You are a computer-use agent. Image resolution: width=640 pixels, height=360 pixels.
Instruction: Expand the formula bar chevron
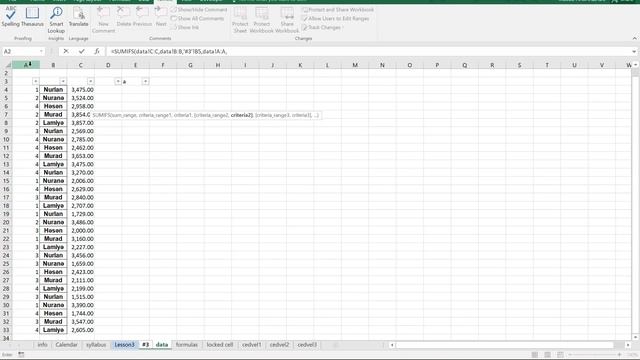[634, 51]
